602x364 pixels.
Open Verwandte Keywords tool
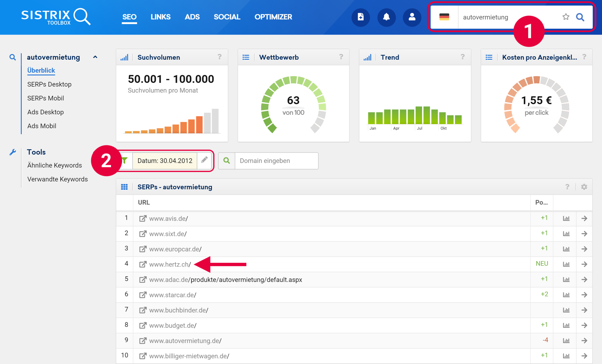tap(57, 179)
